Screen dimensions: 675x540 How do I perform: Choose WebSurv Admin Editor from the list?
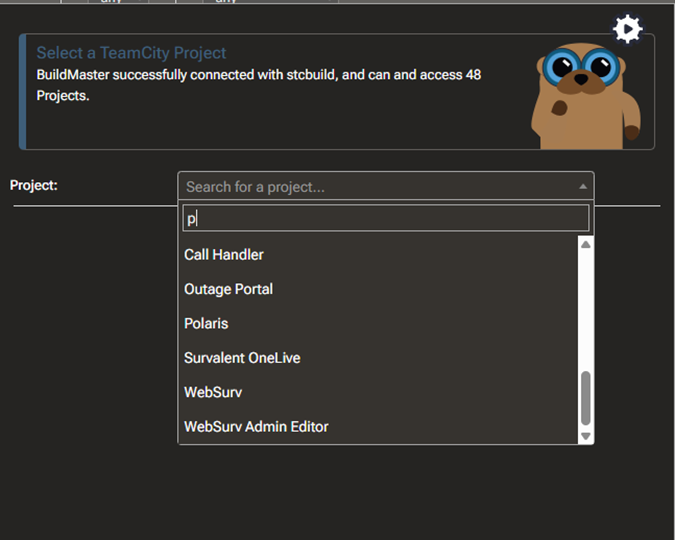tap(256, 427)
